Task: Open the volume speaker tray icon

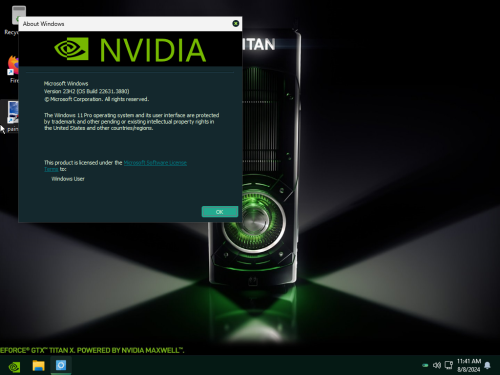Action: (x=437, y=365)
